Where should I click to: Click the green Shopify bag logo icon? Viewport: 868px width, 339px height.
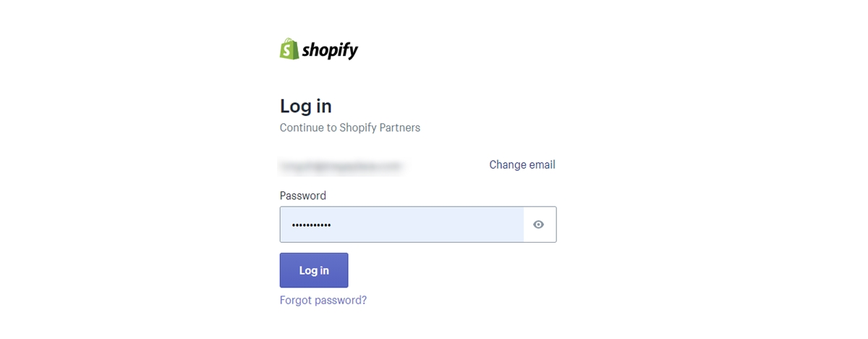tap(289, 49)
